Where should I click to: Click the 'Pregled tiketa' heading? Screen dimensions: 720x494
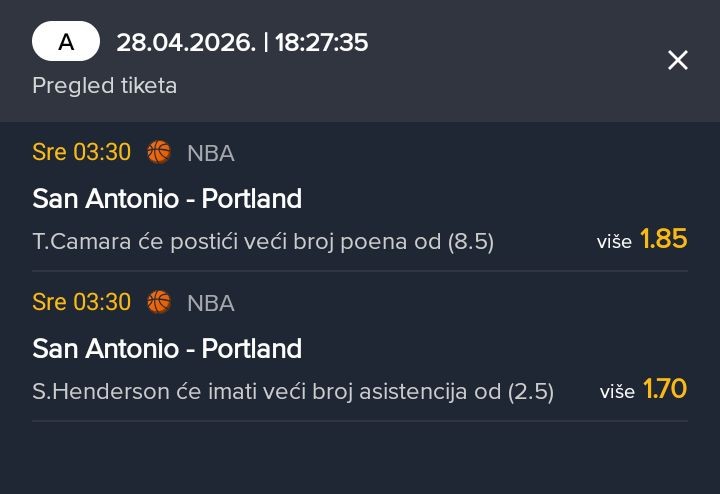(104, 86)
